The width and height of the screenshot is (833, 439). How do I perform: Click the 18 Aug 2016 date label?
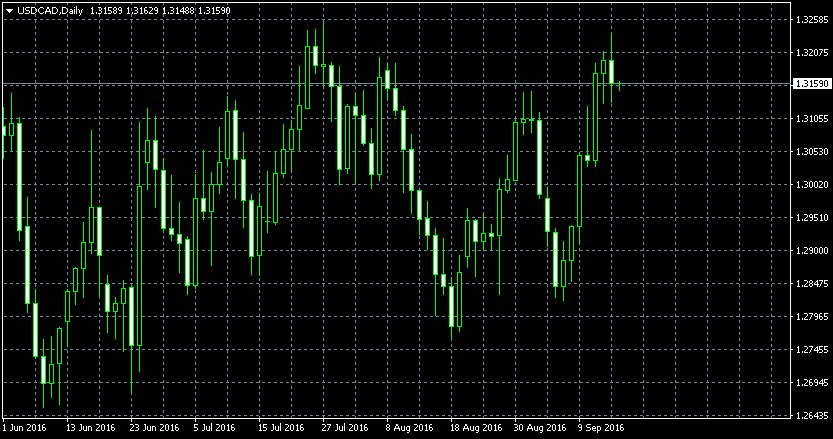point(475,427)
